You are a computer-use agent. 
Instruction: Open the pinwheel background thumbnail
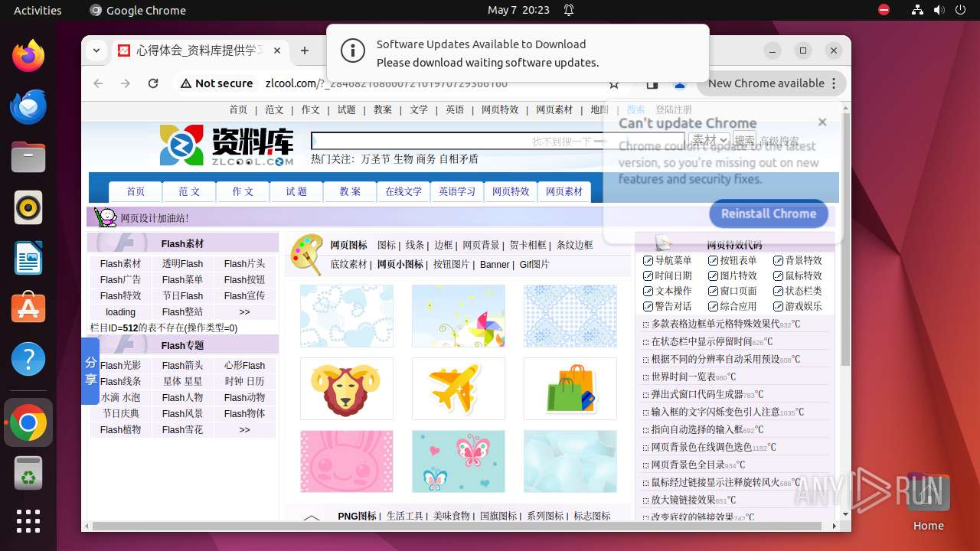point(458,316)
